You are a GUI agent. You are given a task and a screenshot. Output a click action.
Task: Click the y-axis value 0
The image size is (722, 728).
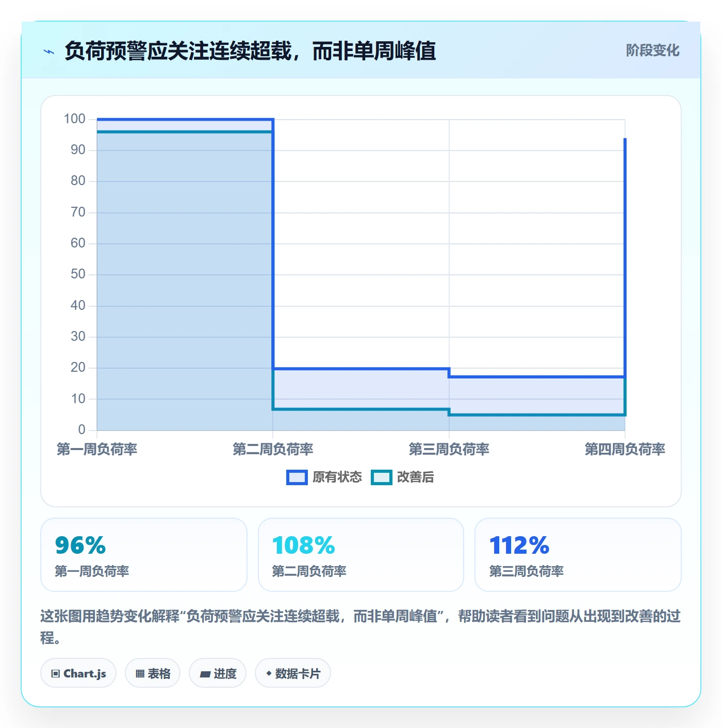(81, 430)
